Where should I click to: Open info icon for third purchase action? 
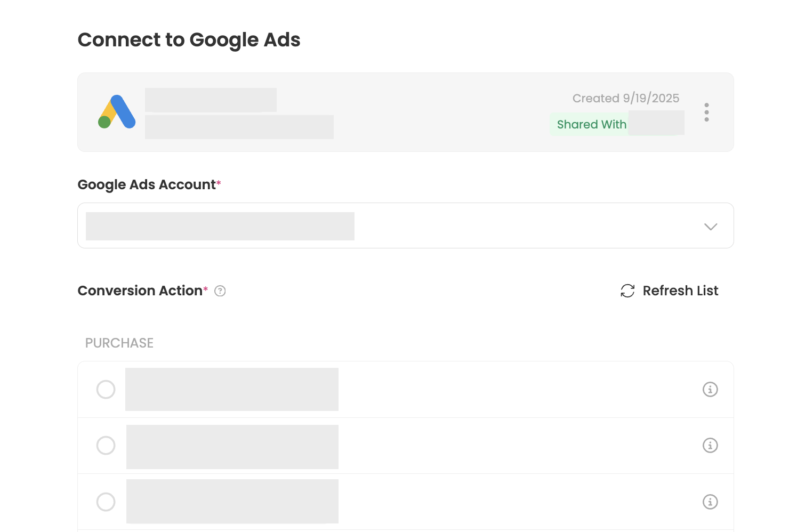(710, 502)
